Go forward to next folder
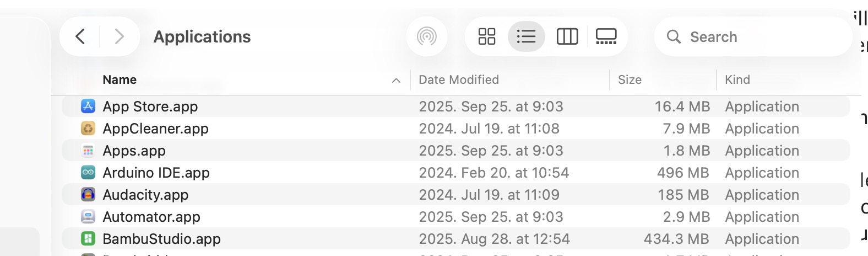Viewport: 868px width, 256px height. click(x=119, y=36)
